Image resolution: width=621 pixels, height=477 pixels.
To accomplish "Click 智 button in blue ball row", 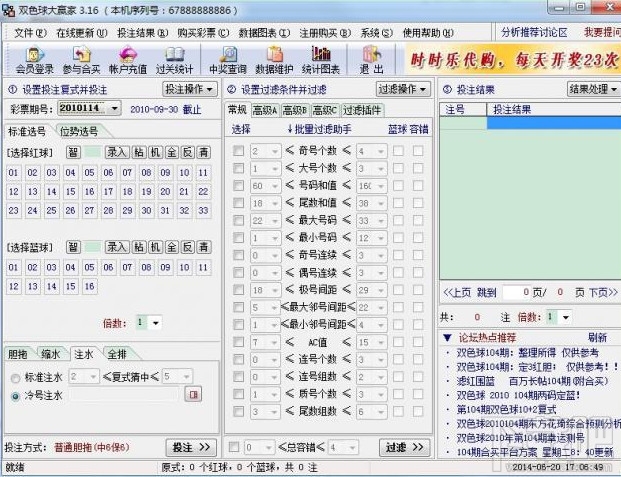I will pyautogui.click(x=73, y=247).
